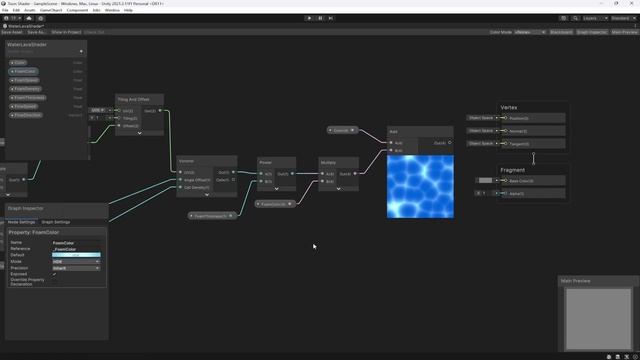Toggle the Main Preview panel visibility
This screenshot has height=360, width=640.
click(624, 32)
